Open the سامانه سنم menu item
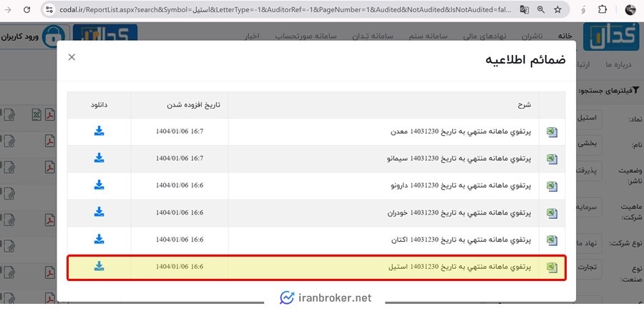This screenshot has width=644, height=311. [x=428, y=36]
